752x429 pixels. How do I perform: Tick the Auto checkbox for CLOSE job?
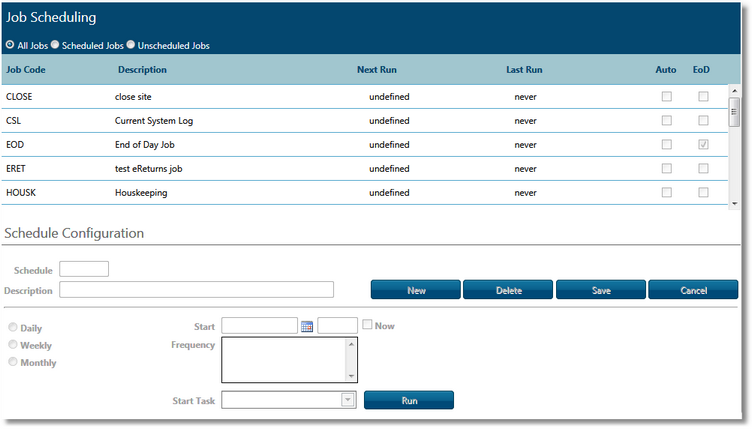[667, 96]
